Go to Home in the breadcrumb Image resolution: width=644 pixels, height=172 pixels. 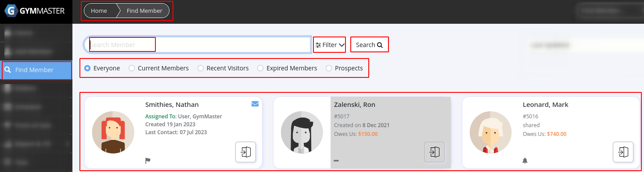99,11
